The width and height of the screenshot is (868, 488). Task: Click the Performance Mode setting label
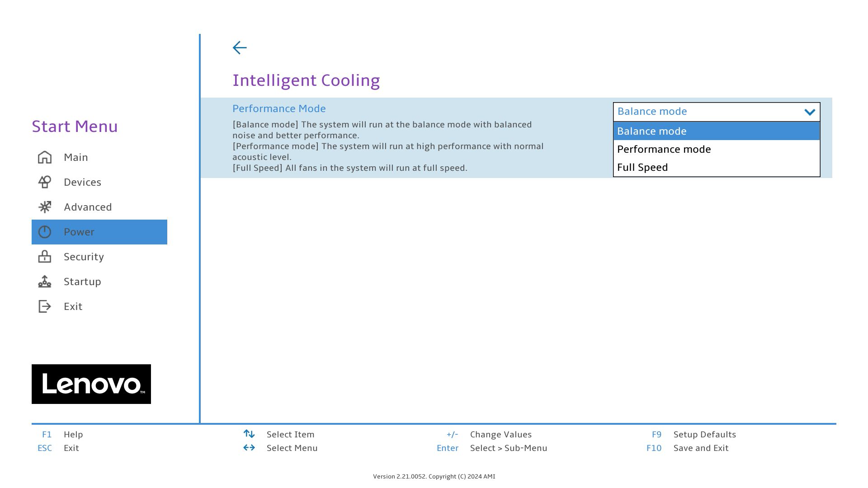pos(279,108)
